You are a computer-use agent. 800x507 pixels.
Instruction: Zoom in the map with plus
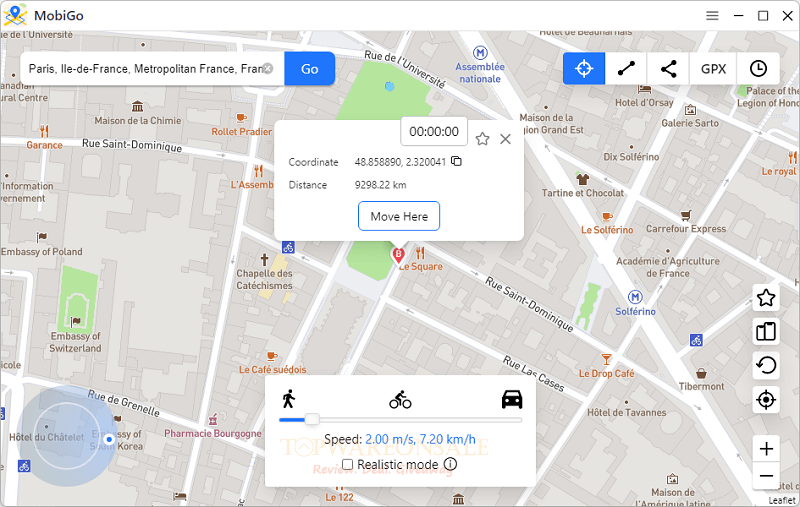(766, 449)
